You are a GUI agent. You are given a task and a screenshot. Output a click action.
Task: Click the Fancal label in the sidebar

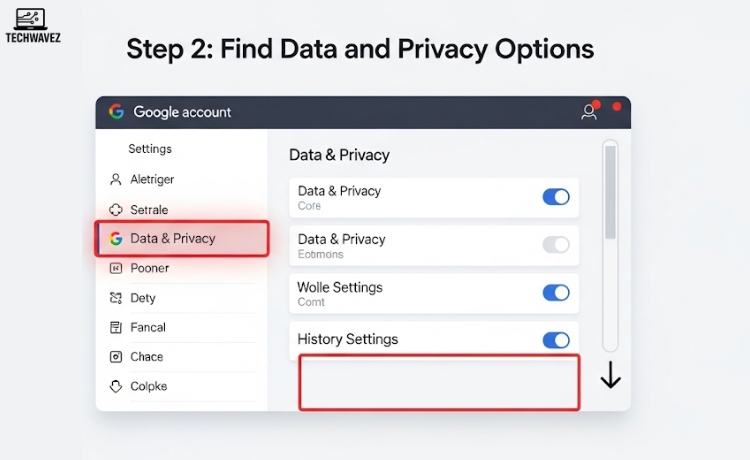coord(148,327)
